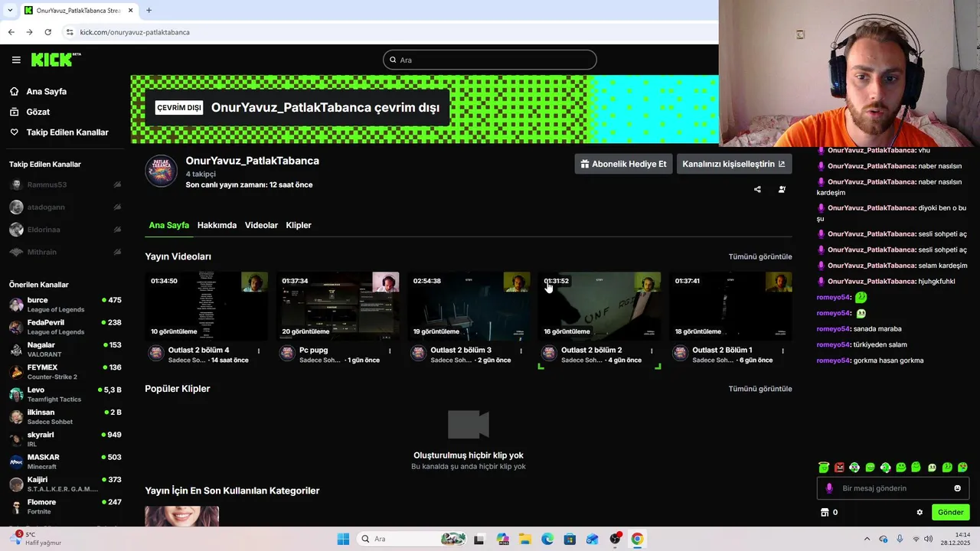Select the Ana Sayfa channel tab

[x=168, y=225]
